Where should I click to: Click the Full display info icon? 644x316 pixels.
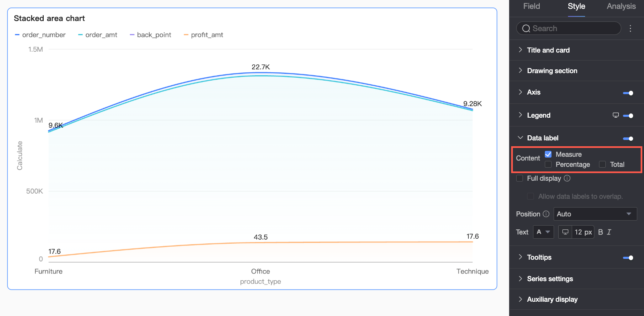click(x=567, y=178)
